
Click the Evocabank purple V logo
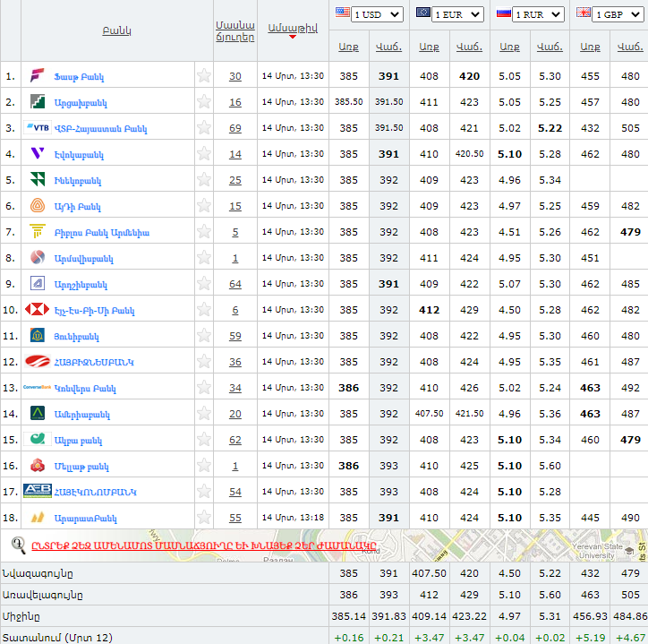tap(38, 153)
